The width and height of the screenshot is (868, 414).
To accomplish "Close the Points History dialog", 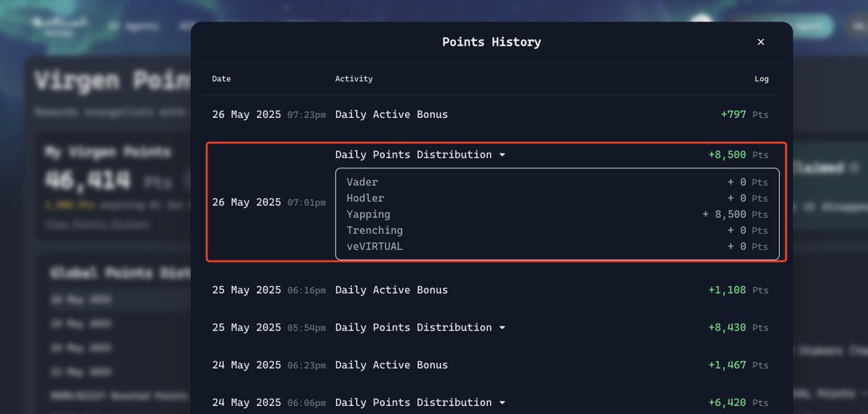I will [760, 42].
